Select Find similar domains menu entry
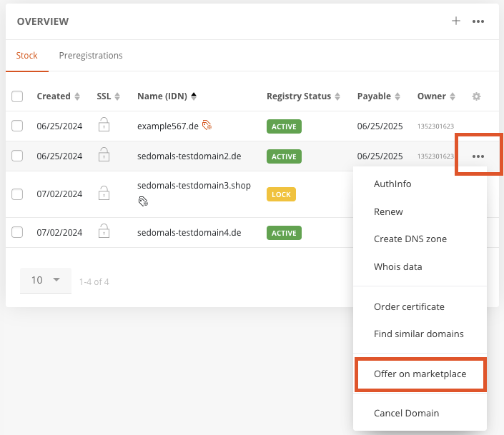 coord(420,334)
